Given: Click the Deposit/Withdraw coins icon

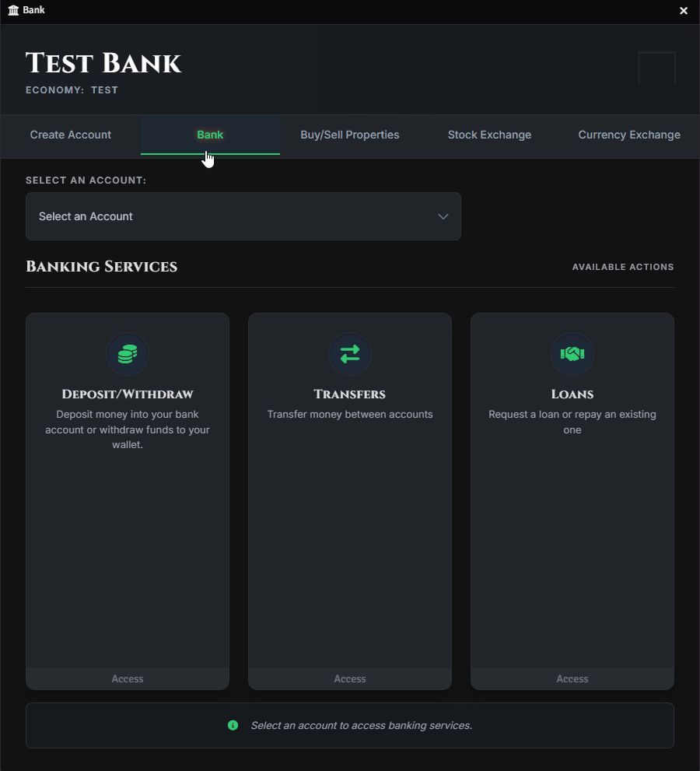Looking at the screenshot, I should [x=128, y=354].
